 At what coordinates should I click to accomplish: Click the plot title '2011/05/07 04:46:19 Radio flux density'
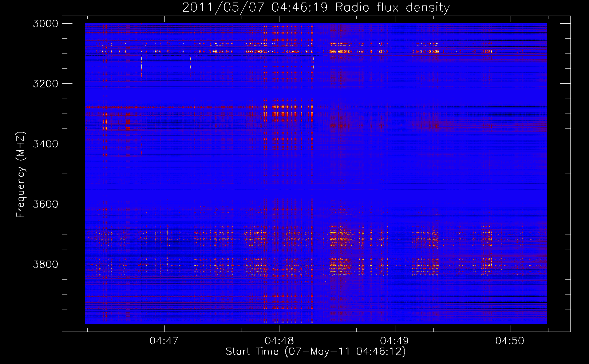[316, 7]
